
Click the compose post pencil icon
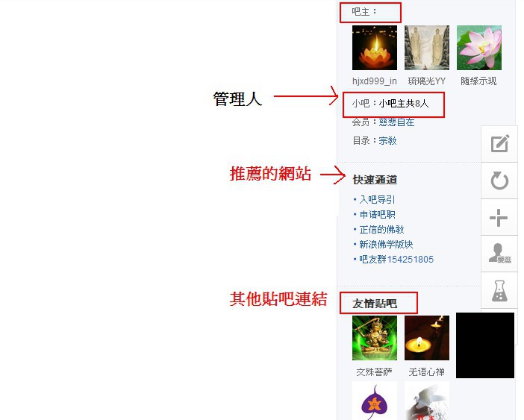499,143
